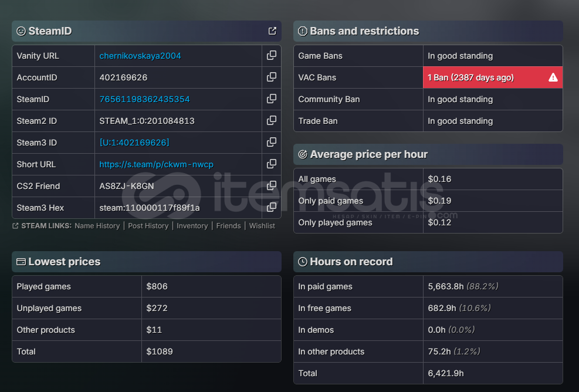
Task: Copy the Steam3 ID value
Action: click(x=272, y=143)
